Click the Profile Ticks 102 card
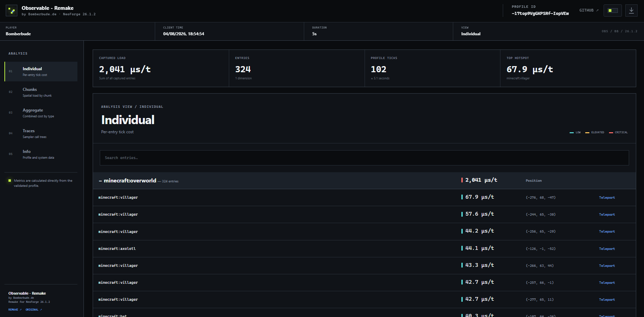The width and height of the screenshot is (644, 317). click(x=433, y=68)
